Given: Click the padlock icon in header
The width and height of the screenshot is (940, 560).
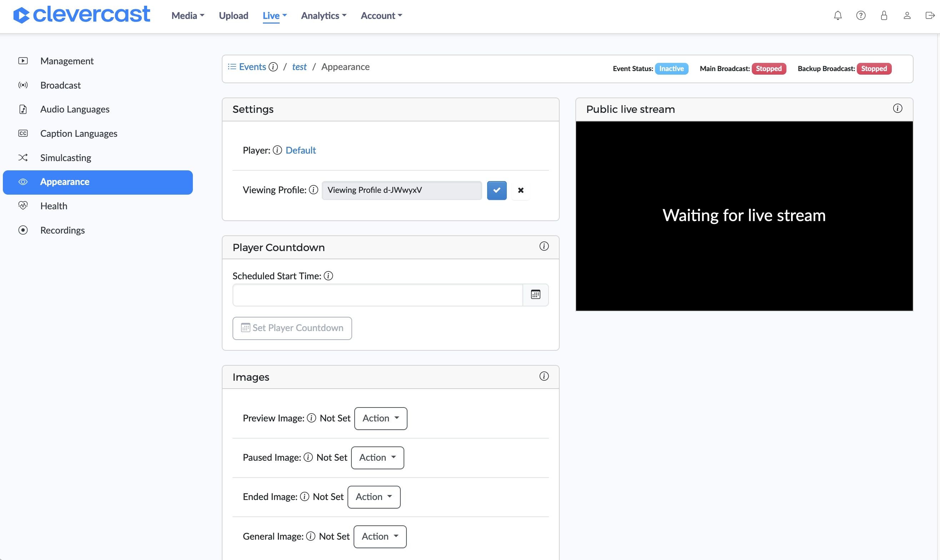Looking at the screenshot, I should pos(884,15).
